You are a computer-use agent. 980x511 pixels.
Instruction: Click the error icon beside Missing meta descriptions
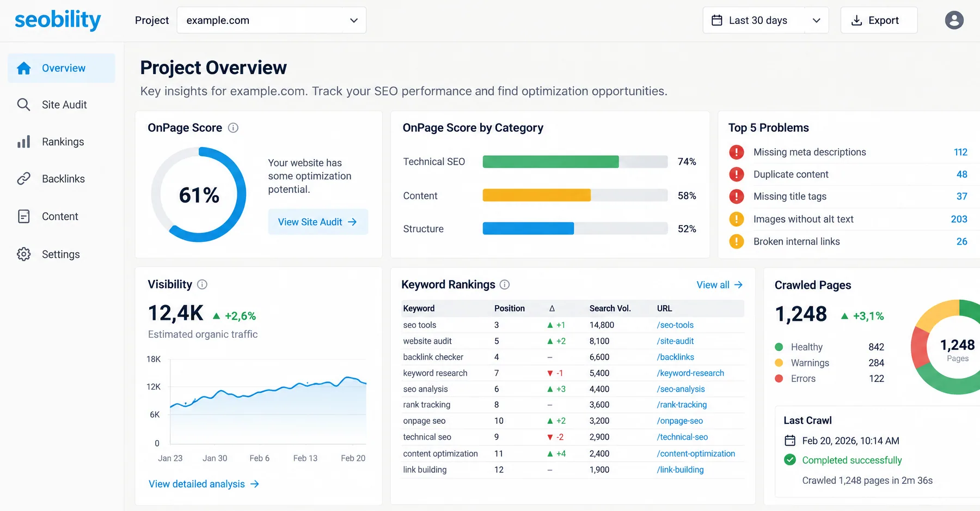coord(737,152)
